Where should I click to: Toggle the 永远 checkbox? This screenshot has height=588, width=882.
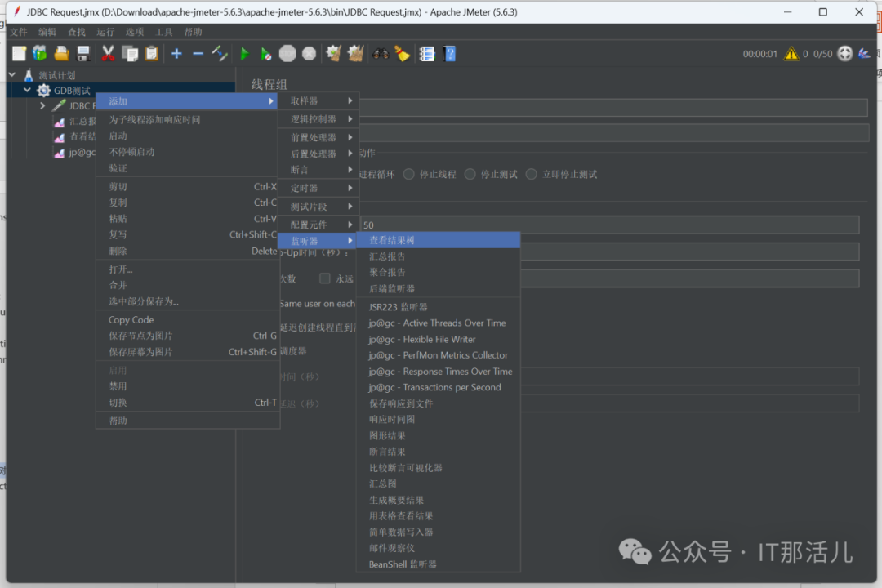pos(324,278)
